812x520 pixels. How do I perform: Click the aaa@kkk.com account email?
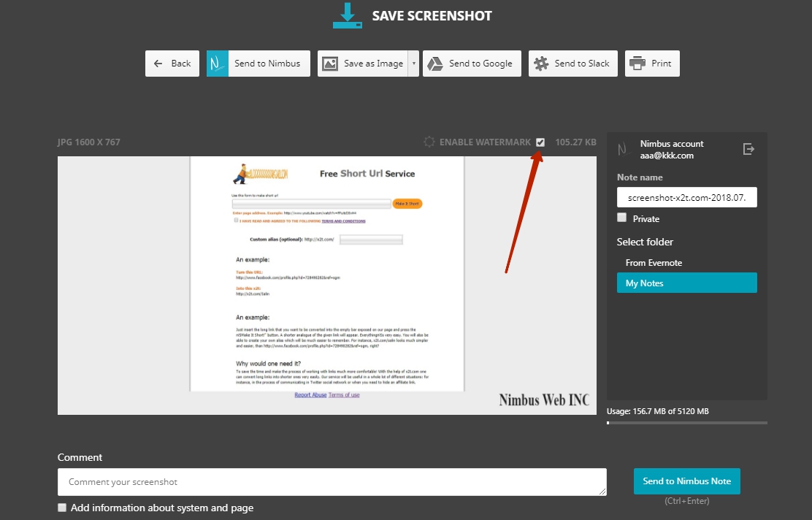[667, 156]
